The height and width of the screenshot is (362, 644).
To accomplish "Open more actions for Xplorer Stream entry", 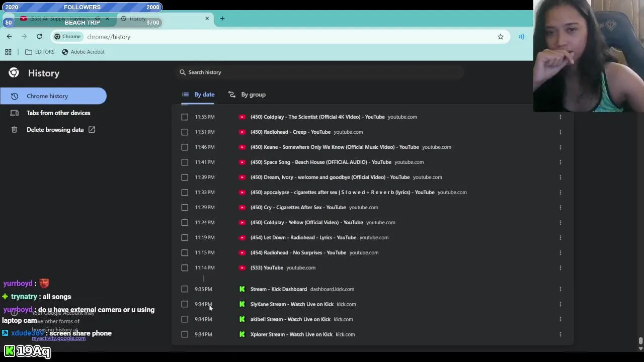I will [x=560, y=334].
